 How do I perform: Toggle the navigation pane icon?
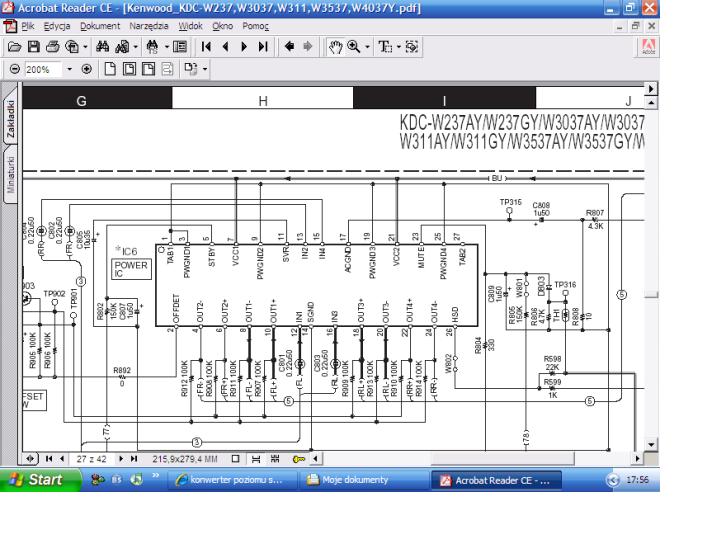[x=180, y=46]
